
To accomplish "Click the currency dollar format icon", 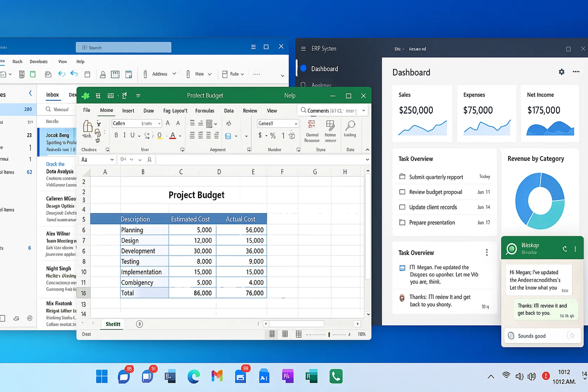I will (x=260, y=135).
